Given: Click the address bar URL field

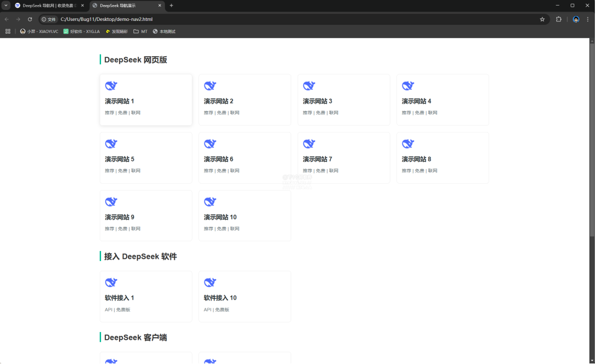Looking at the screenshot, I should coord(276,19).
